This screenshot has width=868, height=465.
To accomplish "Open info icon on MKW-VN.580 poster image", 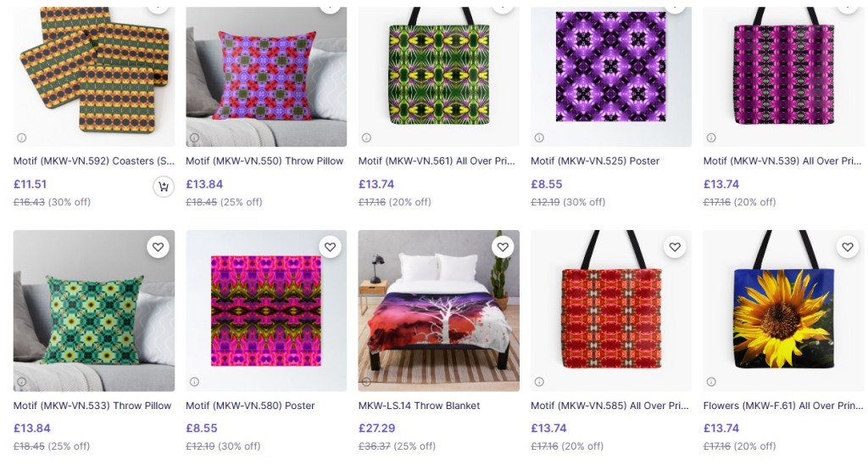I will [x=194, y=382].
